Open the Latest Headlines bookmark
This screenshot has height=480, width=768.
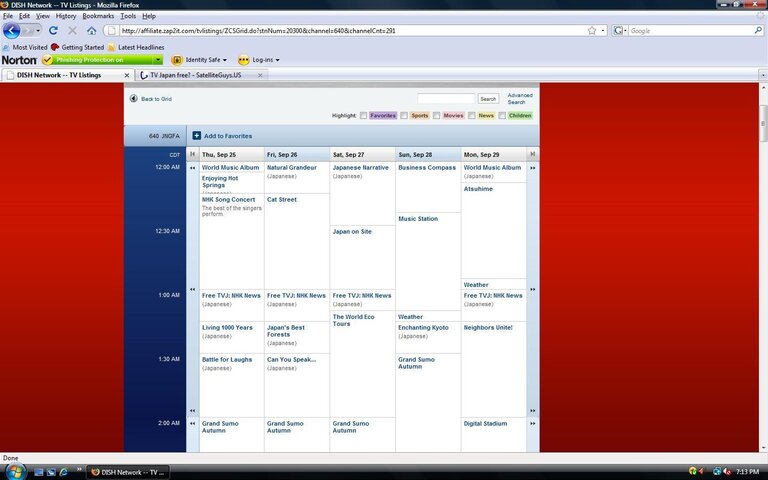136,48
